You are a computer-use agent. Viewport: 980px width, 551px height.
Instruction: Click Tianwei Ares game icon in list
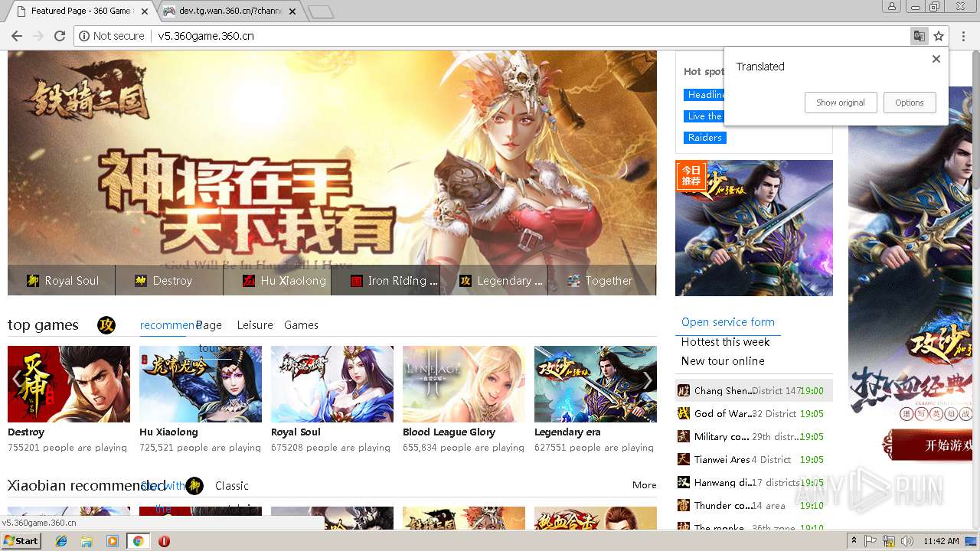684,459
